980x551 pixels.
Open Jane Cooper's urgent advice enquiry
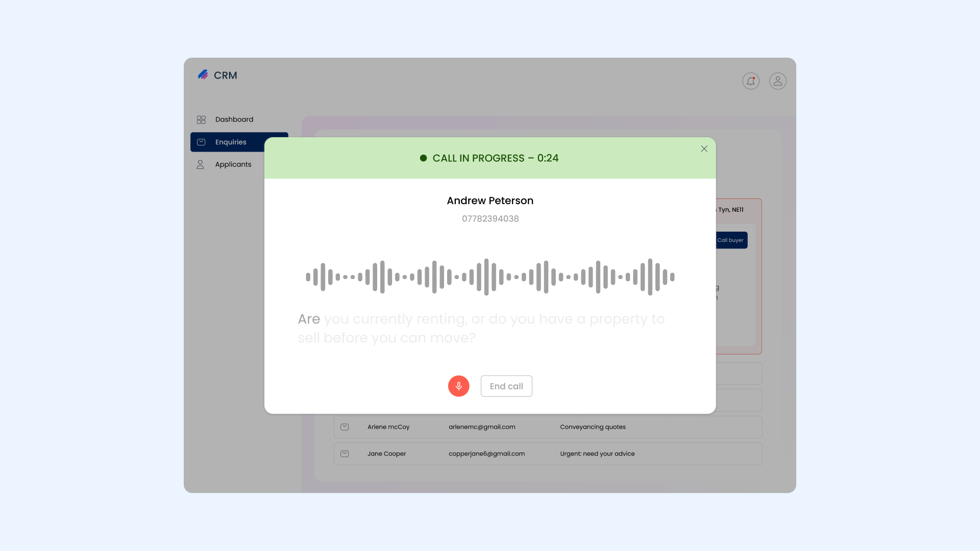pos(597,454)
